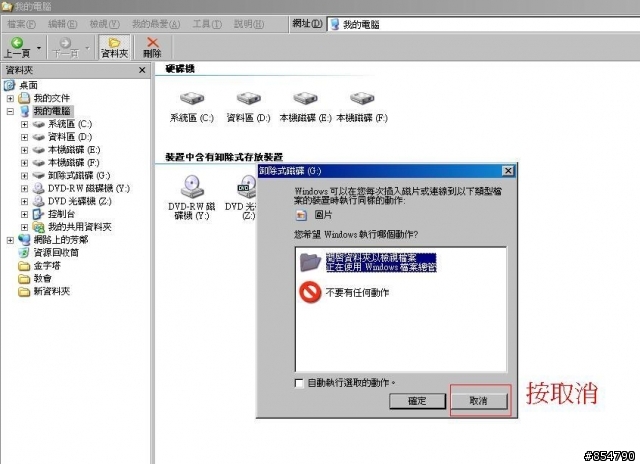Screen dimensions: 640x464
Task: Go back with the 上一頁 button
Action: pos(17,47)
